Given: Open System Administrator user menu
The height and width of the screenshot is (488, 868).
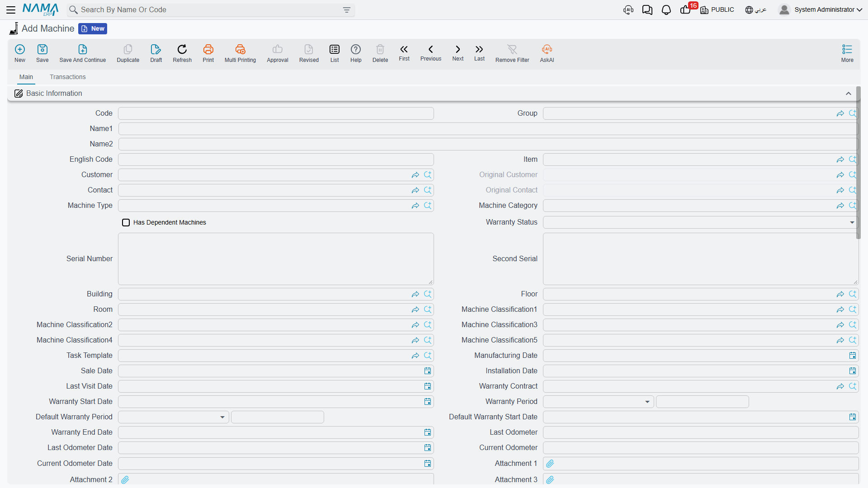Looking at the screenshot, I should pos(821,9).
